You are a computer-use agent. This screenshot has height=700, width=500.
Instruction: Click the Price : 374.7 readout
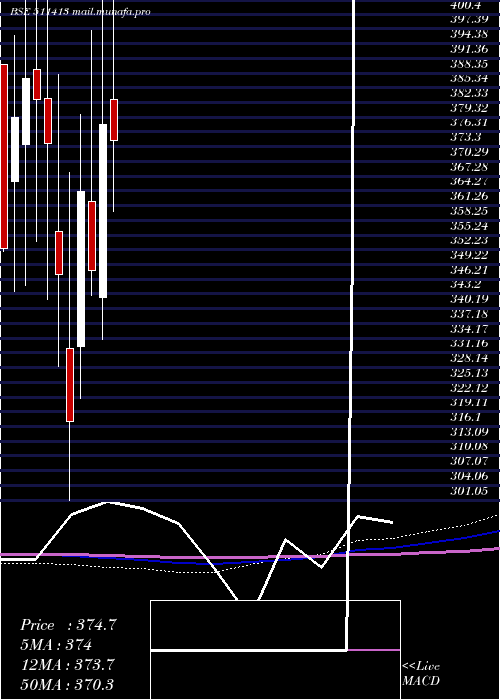(x=68, y=625)
